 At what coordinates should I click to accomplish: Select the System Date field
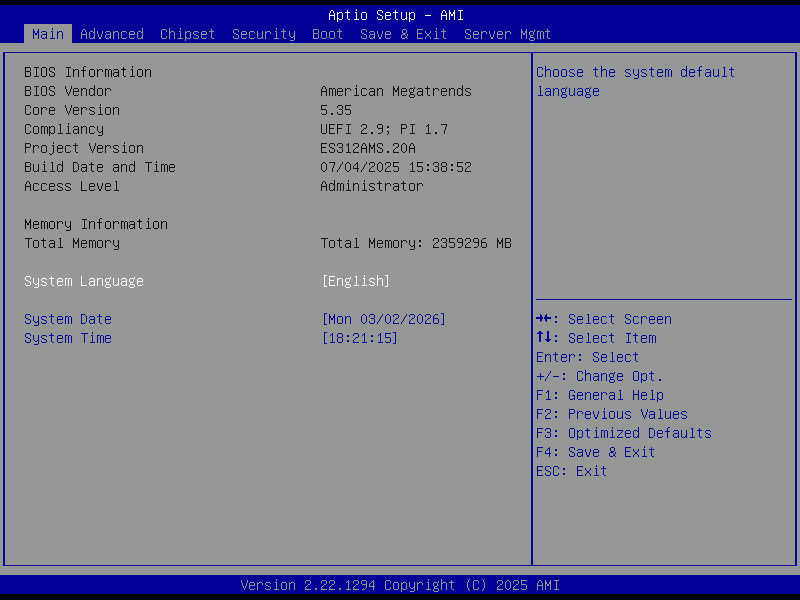(x=67, y=319)
